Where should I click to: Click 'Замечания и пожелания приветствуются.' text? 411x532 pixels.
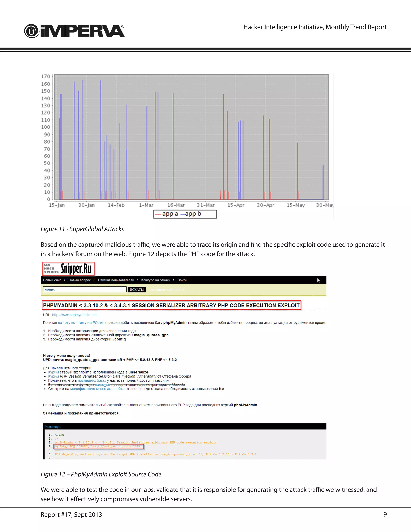(81, 413)
